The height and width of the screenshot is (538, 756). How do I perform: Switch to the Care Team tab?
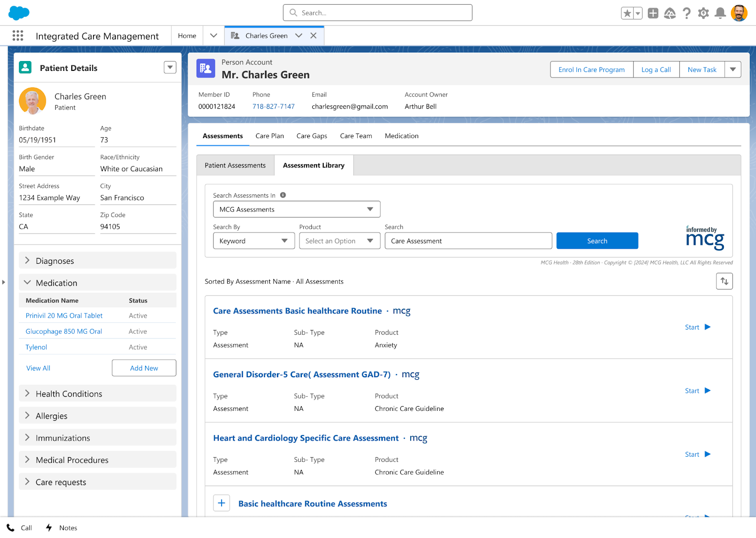(x=356, y=136)
